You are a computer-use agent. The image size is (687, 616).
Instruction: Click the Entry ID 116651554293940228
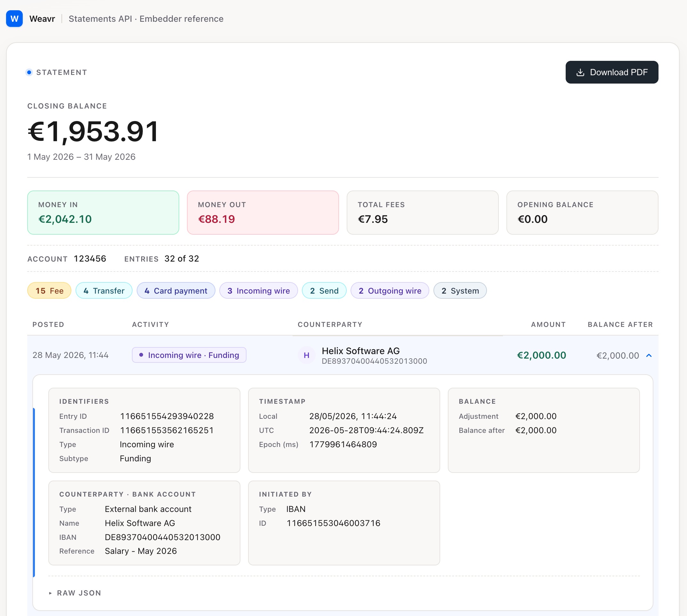coord(167,416)
